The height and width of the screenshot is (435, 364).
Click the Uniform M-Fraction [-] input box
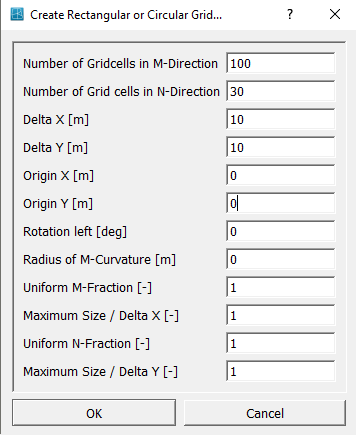pos(281,287)
